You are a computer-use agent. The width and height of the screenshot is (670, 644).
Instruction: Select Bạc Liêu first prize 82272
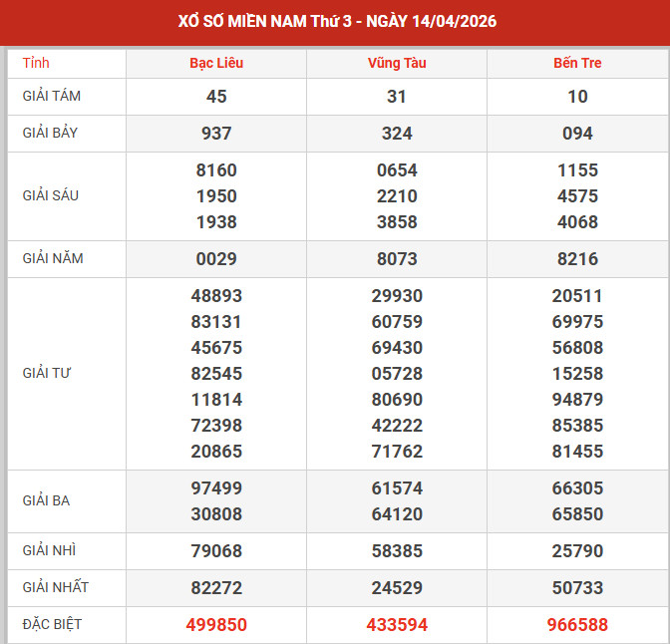pyautogui.click(x=216, y=588)
